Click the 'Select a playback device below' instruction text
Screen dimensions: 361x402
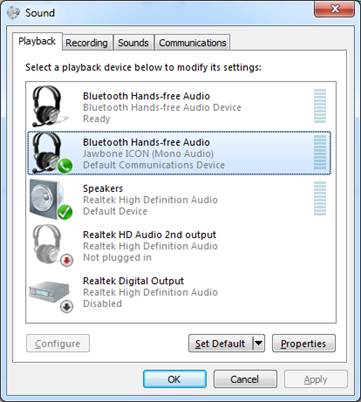point(143,67)
